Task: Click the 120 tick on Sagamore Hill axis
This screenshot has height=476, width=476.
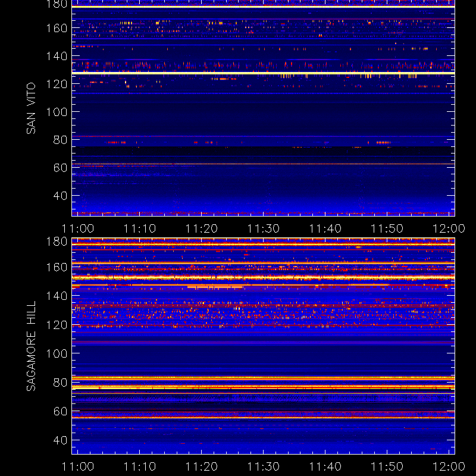Action: (57, 325)
